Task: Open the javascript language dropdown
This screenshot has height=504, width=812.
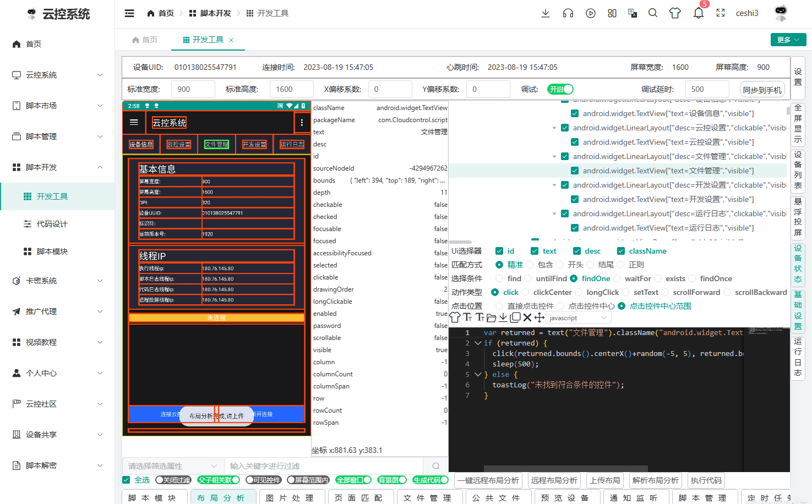Action: coord(579,318)
